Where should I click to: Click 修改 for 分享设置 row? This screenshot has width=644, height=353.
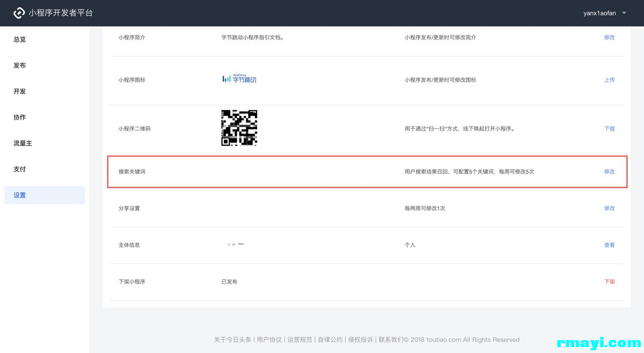point(609,208)
